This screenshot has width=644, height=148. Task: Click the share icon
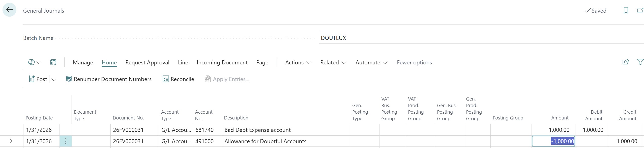pos(626,62)
